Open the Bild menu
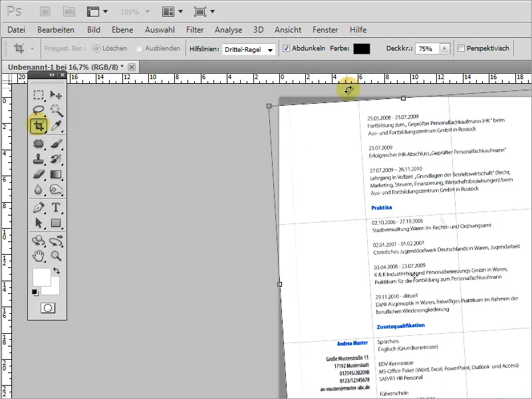Viewport: 532px width, 399px height. [x=94, y=30]
